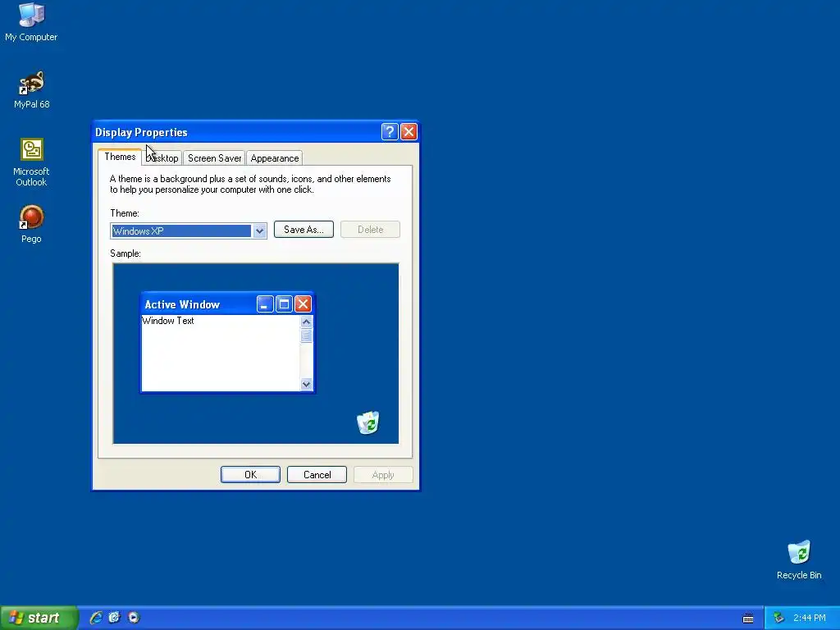Click the taskbar clock showing 2:44 PM
Image resolution: width=840 pixels, height=630 pixels.
click(x=810, y=619)
